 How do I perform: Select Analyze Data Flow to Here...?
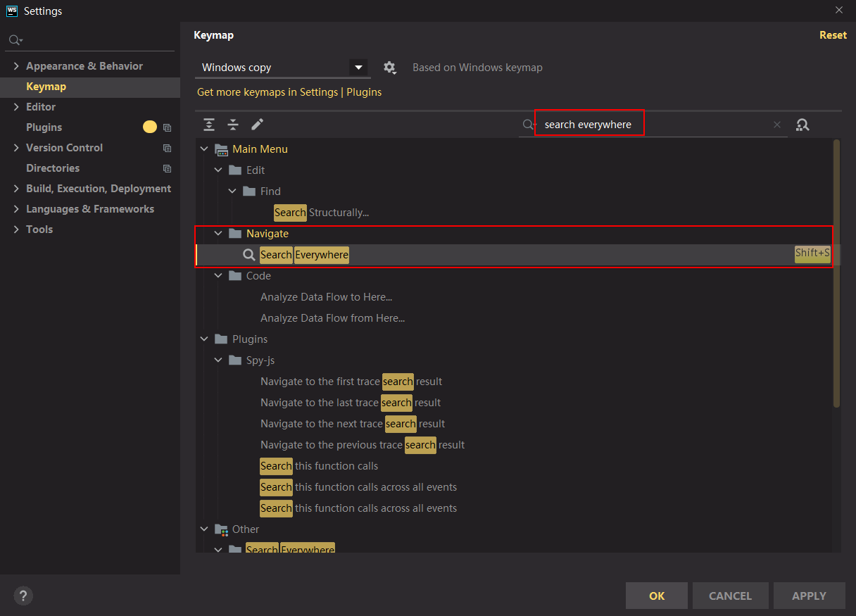point(327,297)
